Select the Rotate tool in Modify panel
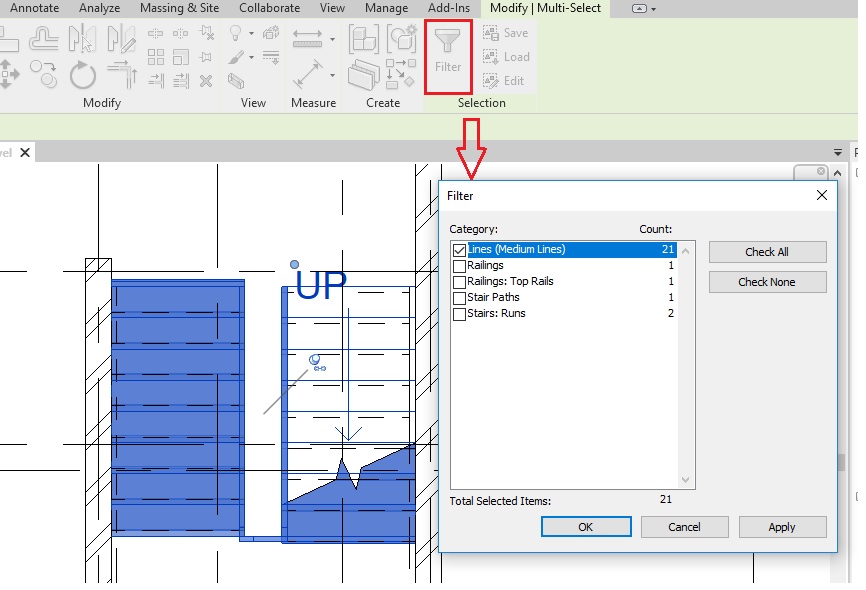The width and height of the screenshot is (866, 590). [x=82, y=74]
